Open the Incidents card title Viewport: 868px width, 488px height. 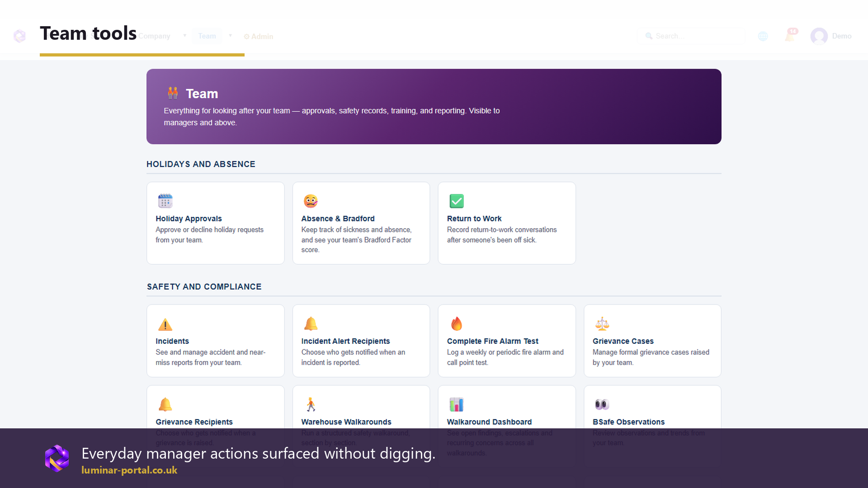172,341
